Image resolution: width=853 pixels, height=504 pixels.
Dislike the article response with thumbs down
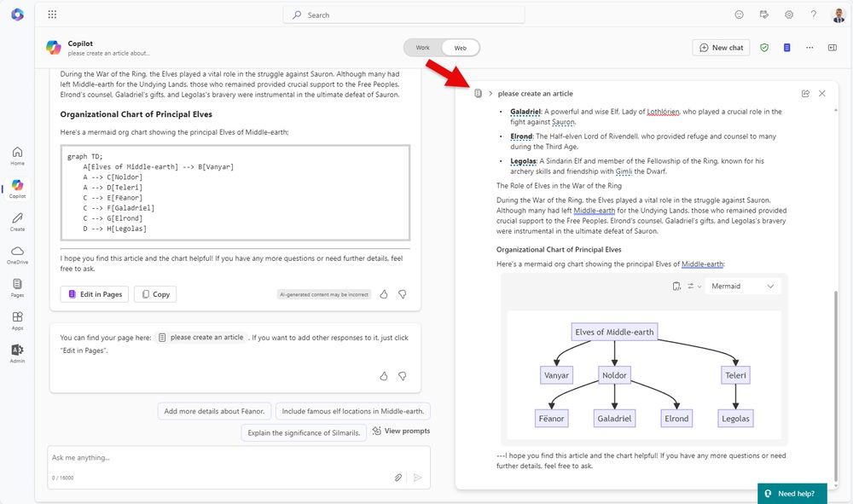402,294
